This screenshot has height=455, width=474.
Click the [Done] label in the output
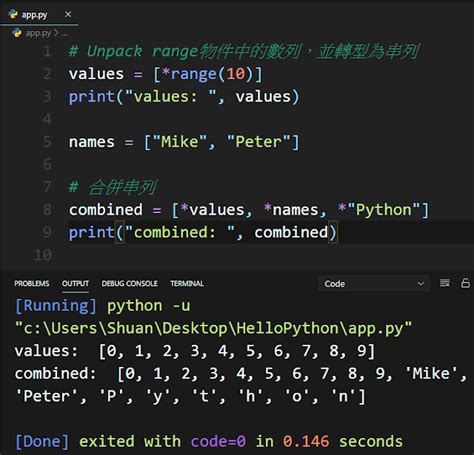coord(42,442)
